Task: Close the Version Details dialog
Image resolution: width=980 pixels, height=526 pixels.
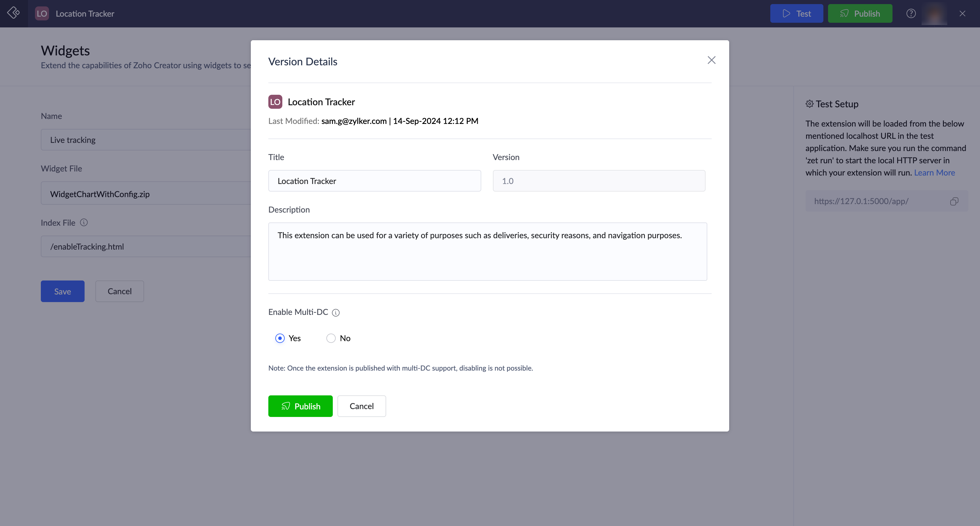Action: click(x=711, y=60)
